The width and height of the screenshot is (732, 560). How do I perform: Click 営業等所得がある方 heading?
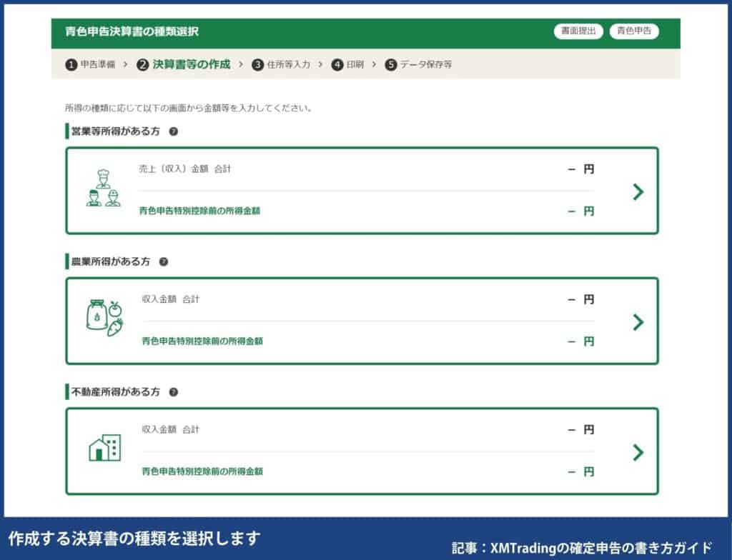pos(115,131)
